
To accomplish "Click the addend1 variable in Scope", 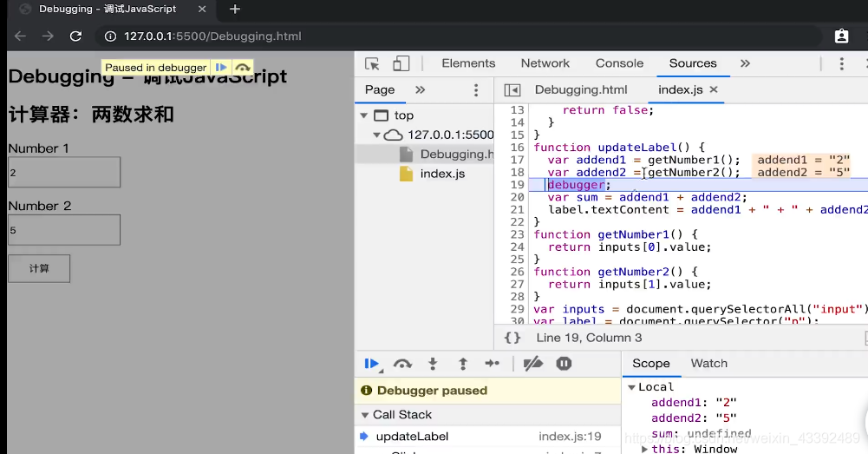I will [693, 403].
